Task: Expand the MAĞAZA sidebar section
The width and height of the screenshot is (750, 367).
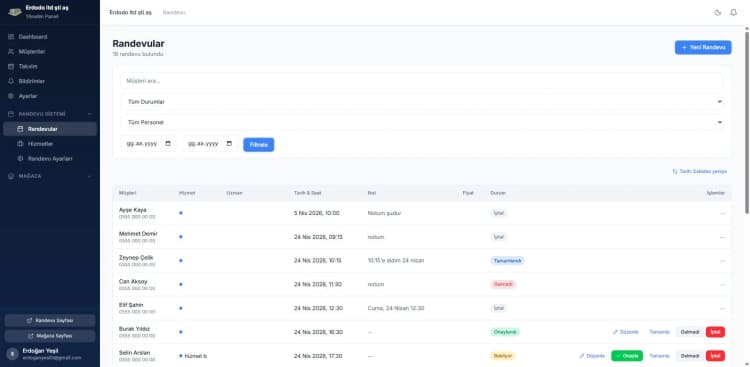Action: click(x=89, y=176)
